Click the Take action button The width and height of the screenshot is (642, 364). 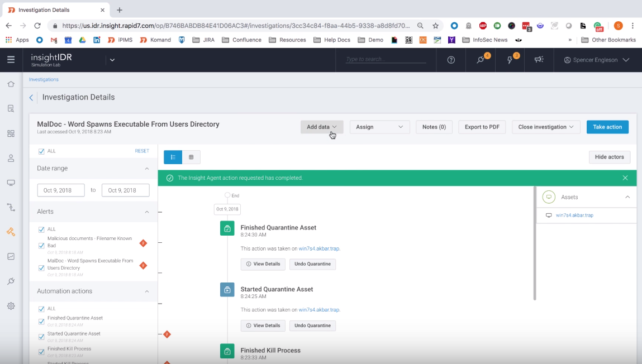pyautogui.click(x=607, y=127)
